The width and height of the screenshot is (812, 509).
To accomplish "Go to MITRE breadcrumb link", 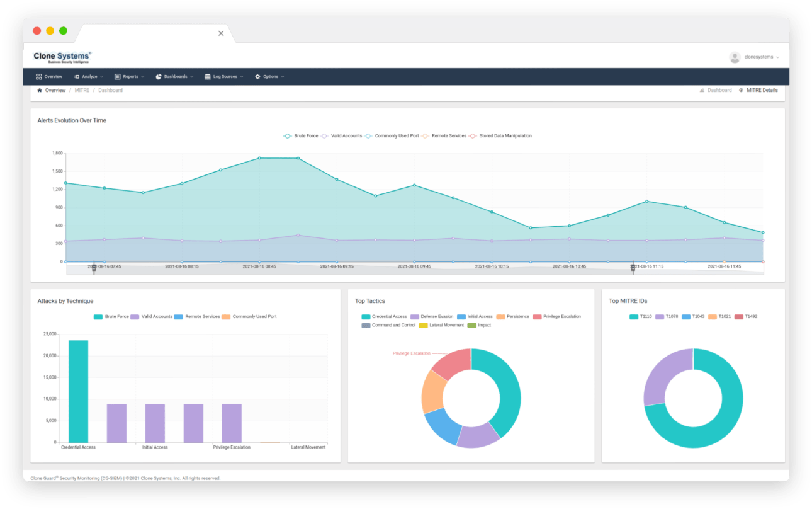I will 82,90.
